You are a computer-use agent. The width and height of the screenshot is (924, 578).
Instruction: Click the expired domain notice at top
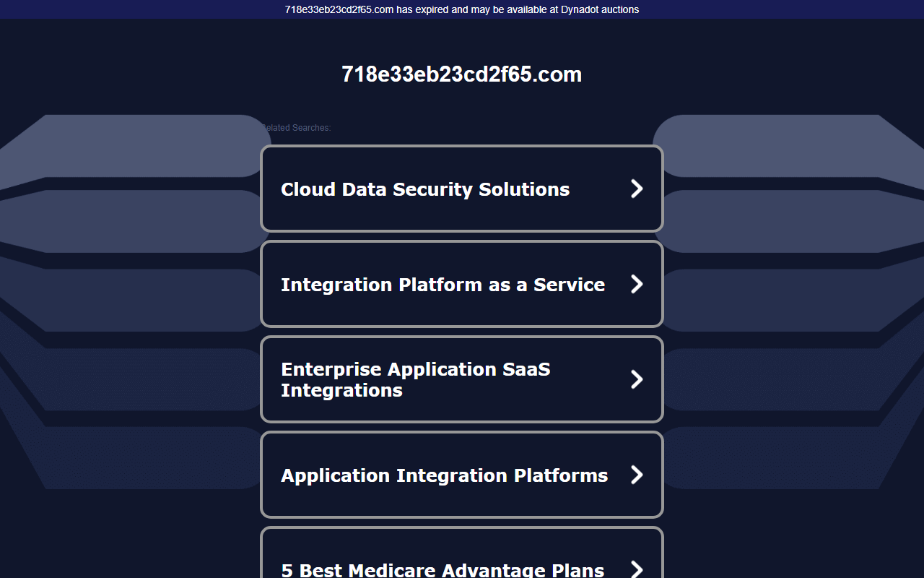coord(462,9)
